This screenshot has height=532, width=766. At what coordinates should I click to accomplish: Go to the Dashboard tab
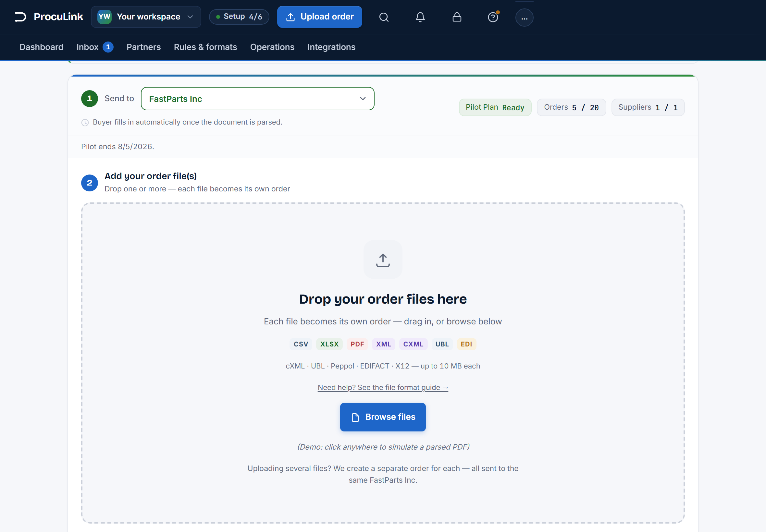[41, 47]
